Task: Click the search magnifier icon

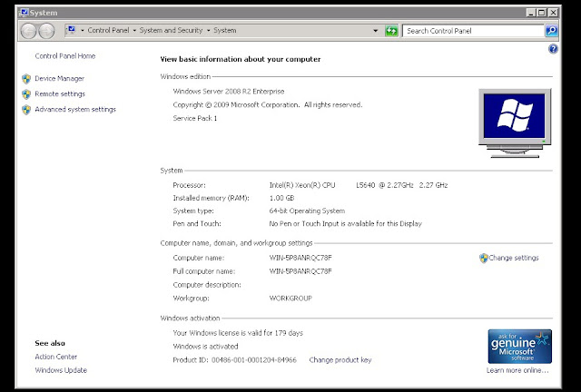Action: [551, 31]
